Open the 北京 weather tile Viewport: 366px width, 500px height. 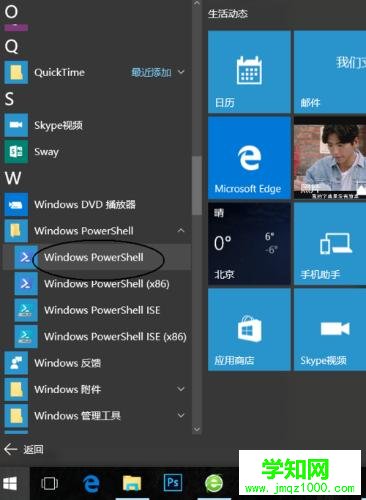click(x=249, y=244)
